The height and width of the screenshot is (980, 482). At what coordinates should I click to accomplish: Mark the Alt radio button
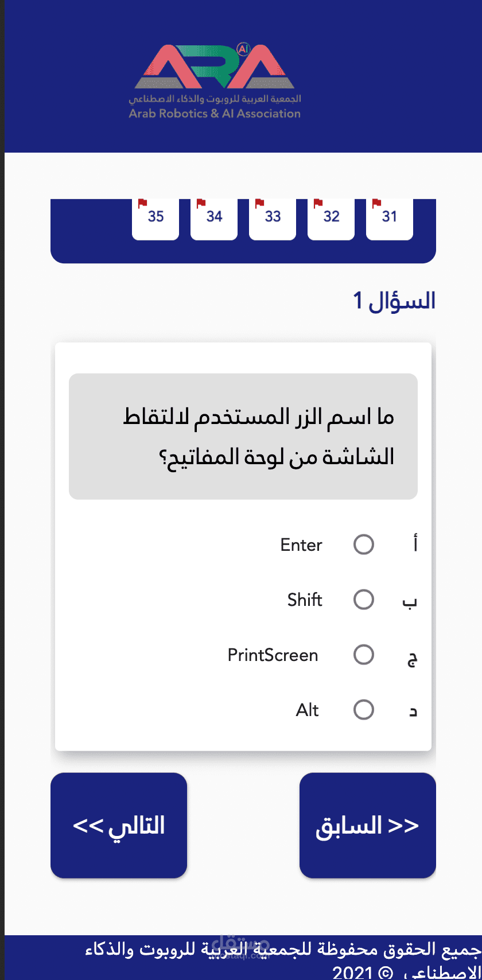pos(363,710)
